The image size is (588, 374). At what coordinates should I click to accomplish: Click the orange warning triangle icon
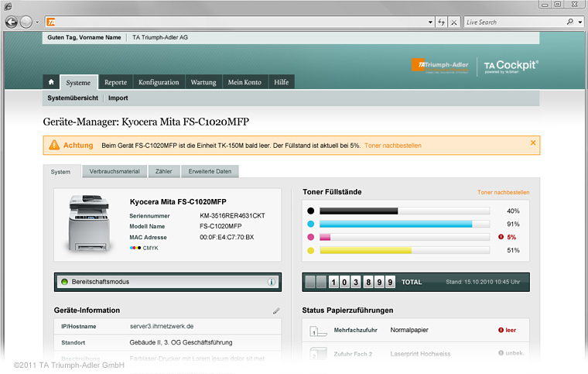click(x=54, y=145)
